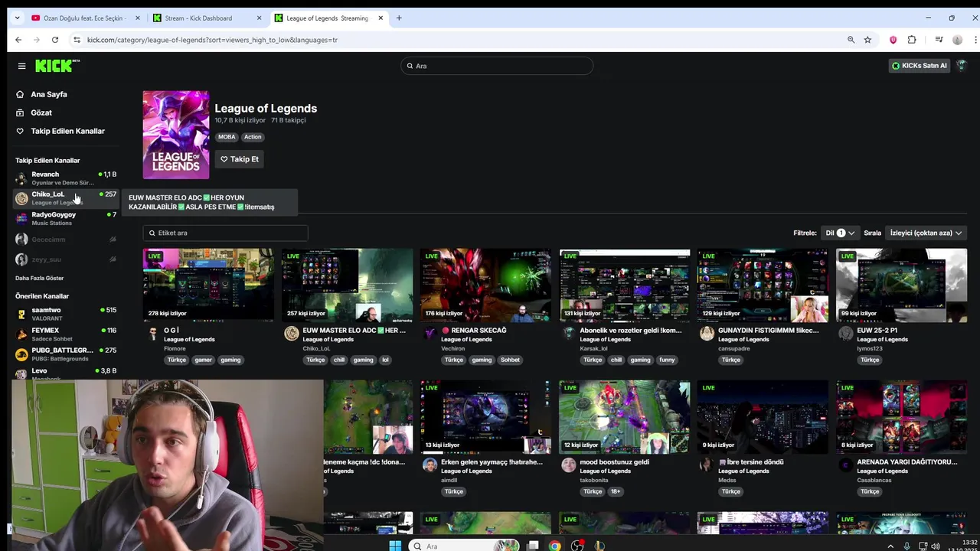Open recommended channel PUBG_BATTLEGR...
Screen dimensions: 980x551
coord(66,354)
